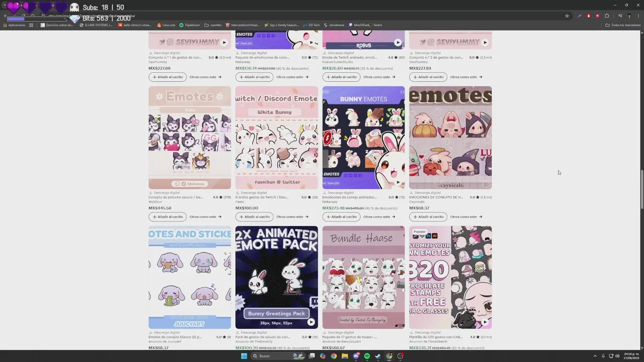
Task: Open Chrome profile avatar
Action: click(629, 16)
